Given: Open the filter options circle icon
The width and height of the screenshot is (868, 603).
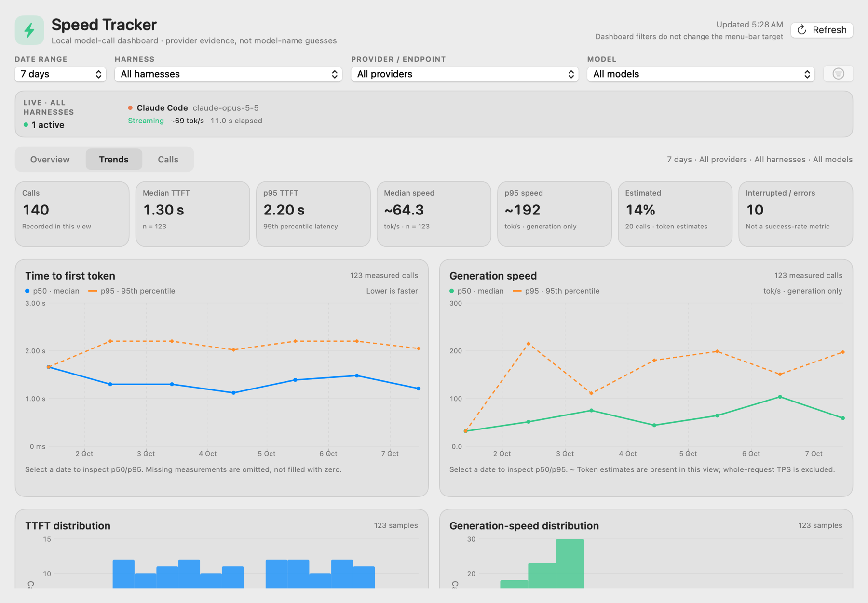Looking at the screenshot, I should (x=838, y=74).
